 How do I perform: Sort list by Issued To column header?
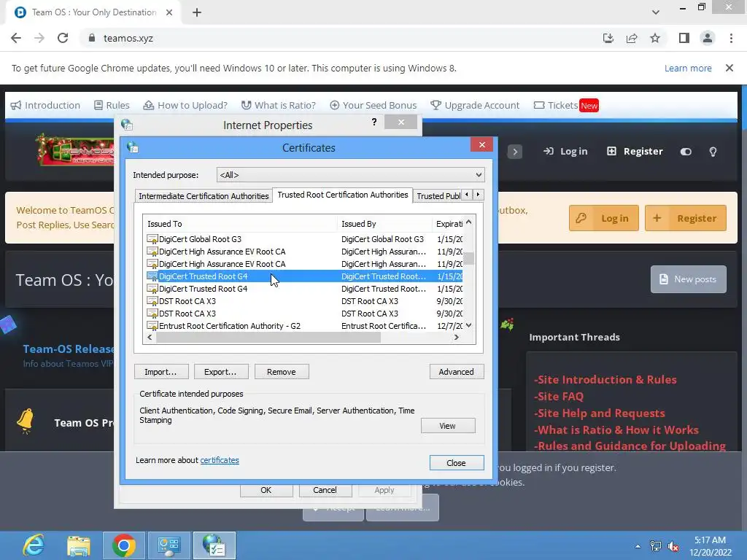tap(240, 224)
